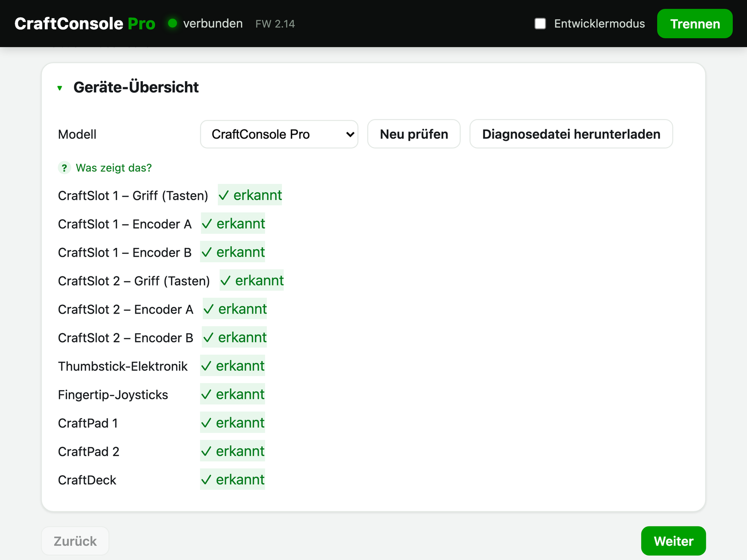
Task: Click the Fingertip-Joysticks row label
Action: [x=113, y=395]
